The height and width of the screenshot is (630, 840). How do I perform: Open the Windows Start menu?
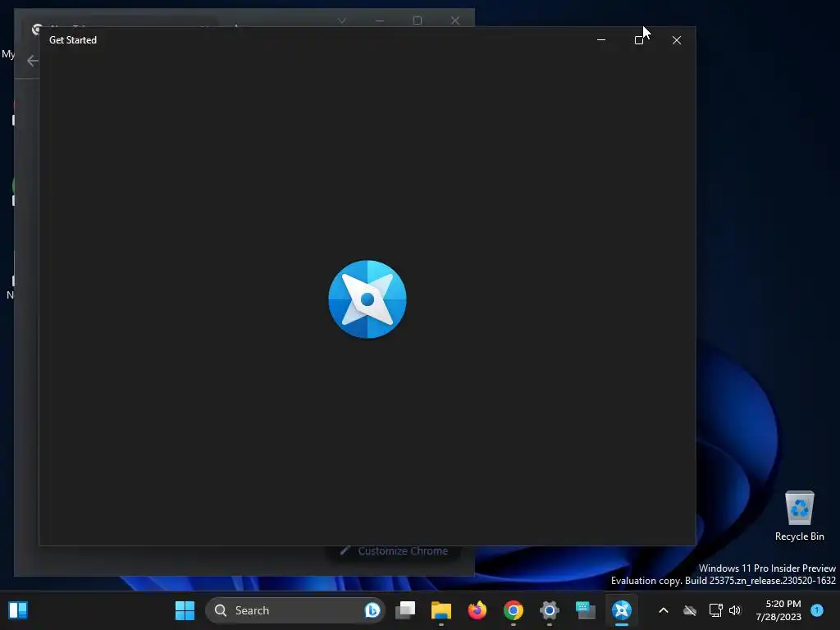pos(185,610)
